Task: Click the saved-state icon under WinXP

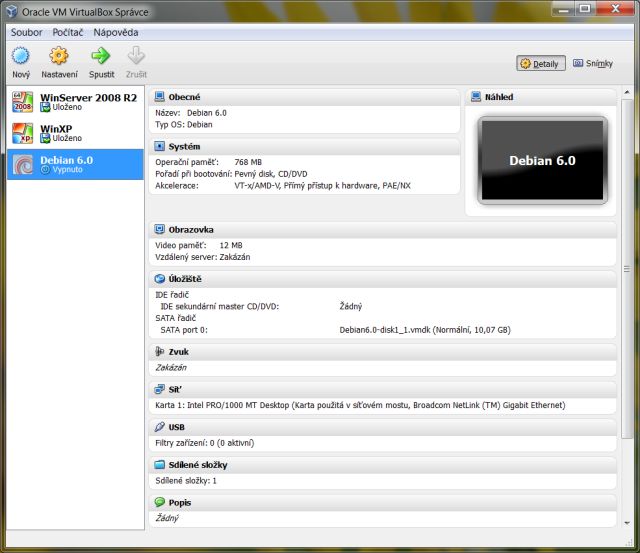Action: click(45, 138)
